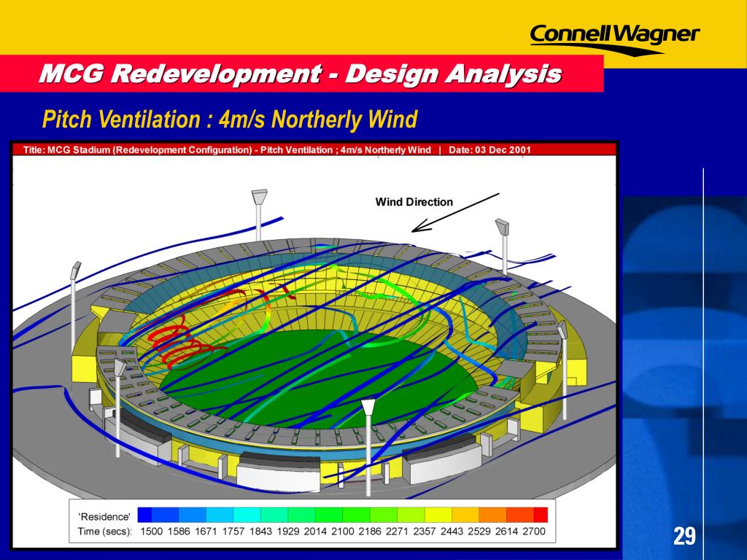The image size is (747, 560).
Task: Click the Connell Wagner logo
Action: point(614,39)
